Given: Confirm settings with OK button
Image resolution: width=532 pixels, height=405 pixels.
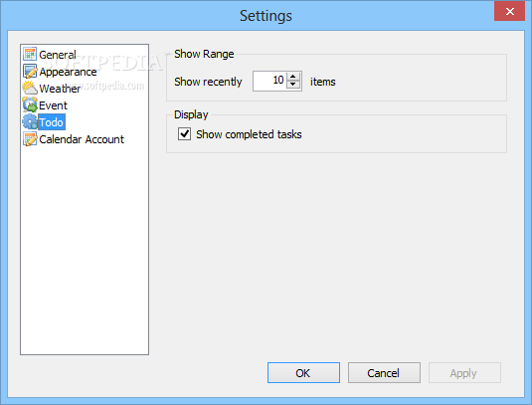Looking at the screenshot, I should tap(303, 373).
